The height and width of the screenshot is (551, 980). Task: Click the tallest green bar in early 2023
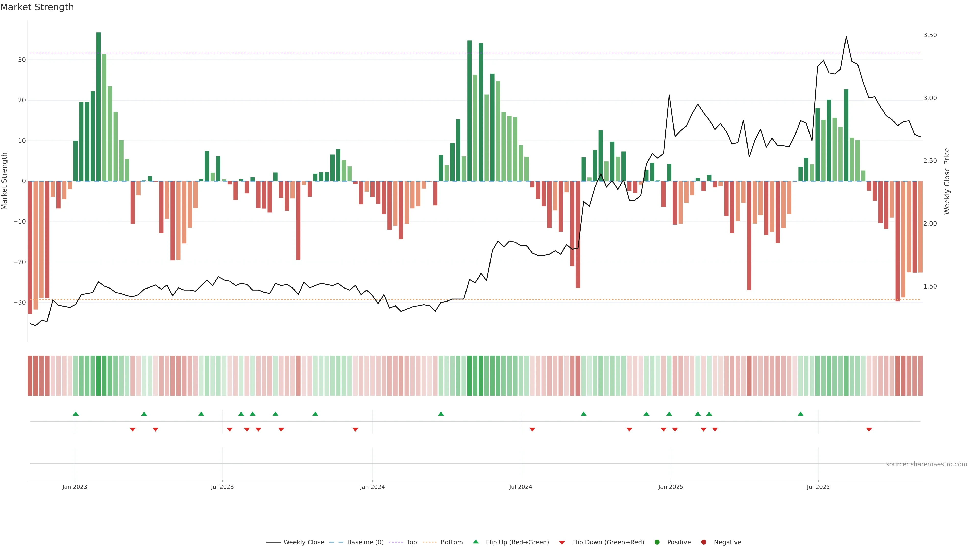coord(99,106)
